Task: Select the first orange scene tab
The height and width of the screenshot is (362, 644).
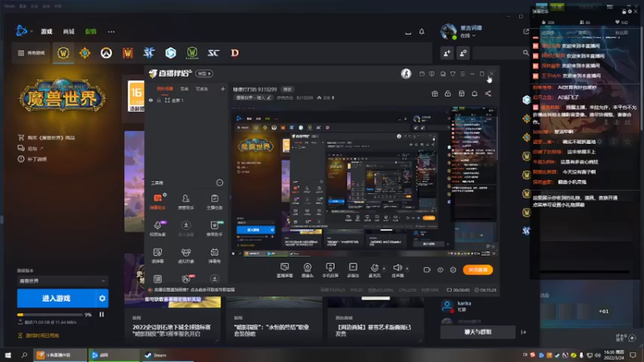Action: (x=165, y=88)
